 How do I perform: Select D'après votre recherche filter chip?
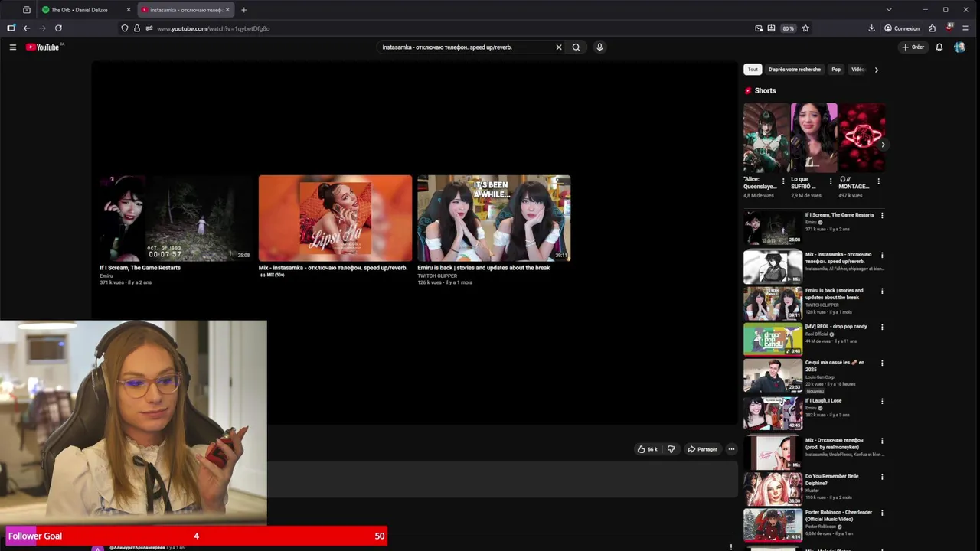tap(794, 70)
